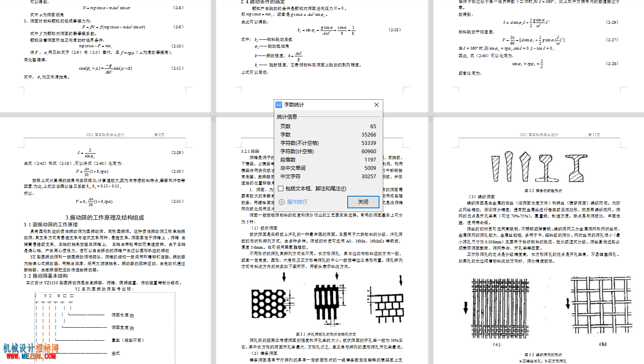Click the 3.2.1 筛箱 heading
The height and width of the screenshot is (364, 644).
tap(250, 151)
